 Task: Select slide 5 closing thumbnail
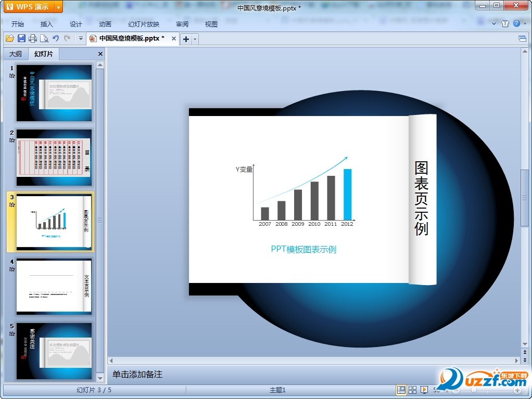[x=54, y=351]
